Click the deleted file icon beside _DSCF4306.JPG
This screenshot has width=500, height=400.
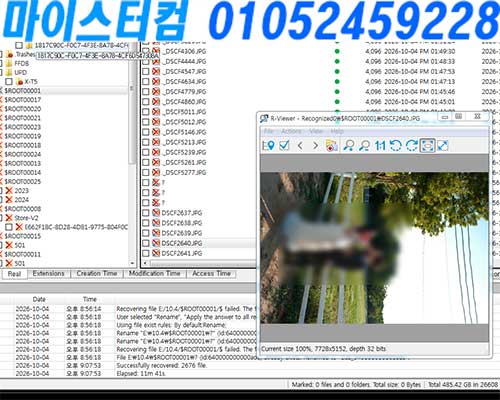point(156,51)
